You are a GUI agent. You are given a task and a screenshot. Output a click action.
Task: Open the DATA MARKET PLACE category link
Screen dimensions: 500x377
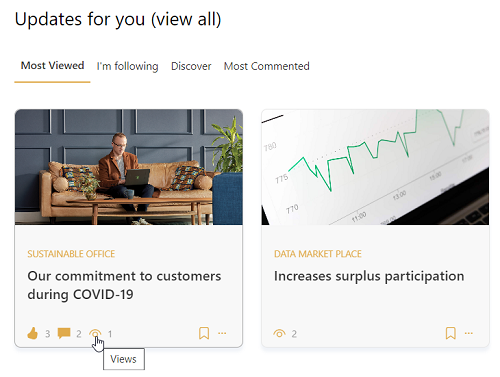click(x=318, y=254)
